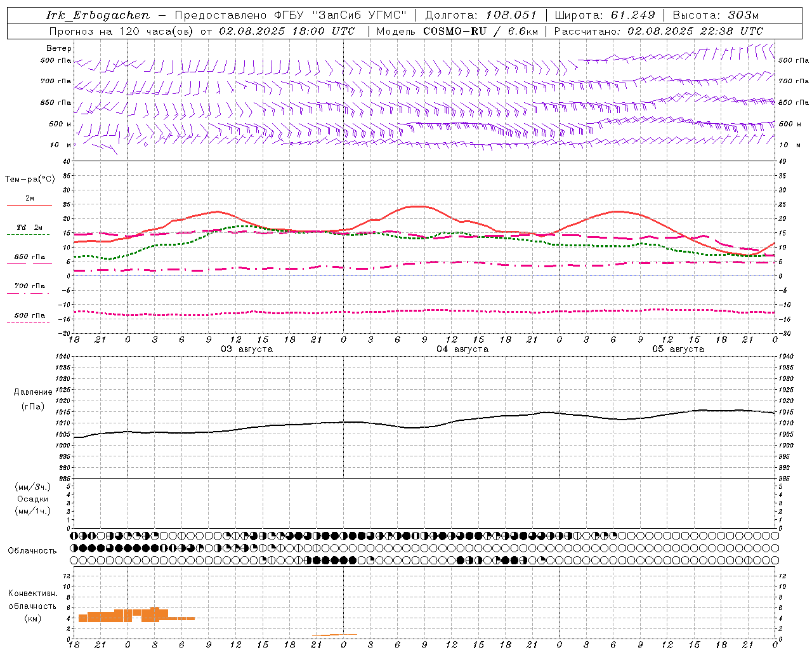812x650 pixels.
Task: Select the altitude value 303м
Action: 743,15
